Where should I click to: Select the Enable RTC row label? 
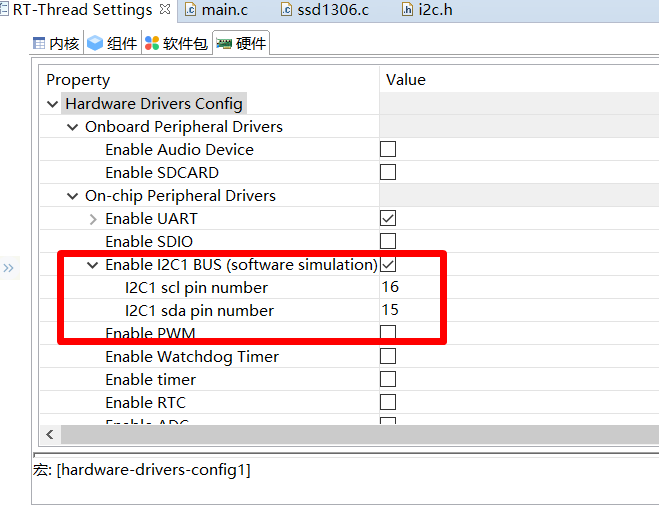pos(145,403)
